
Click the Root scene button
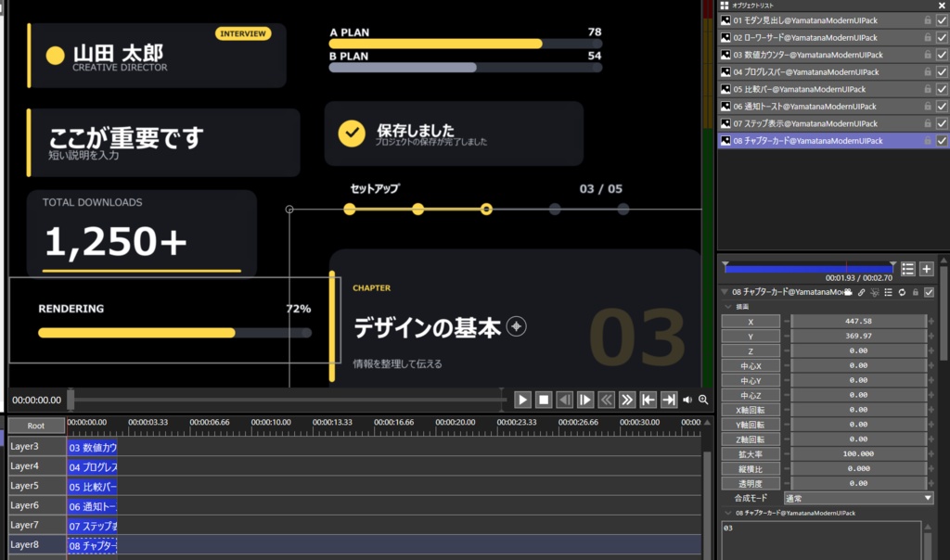36,426
